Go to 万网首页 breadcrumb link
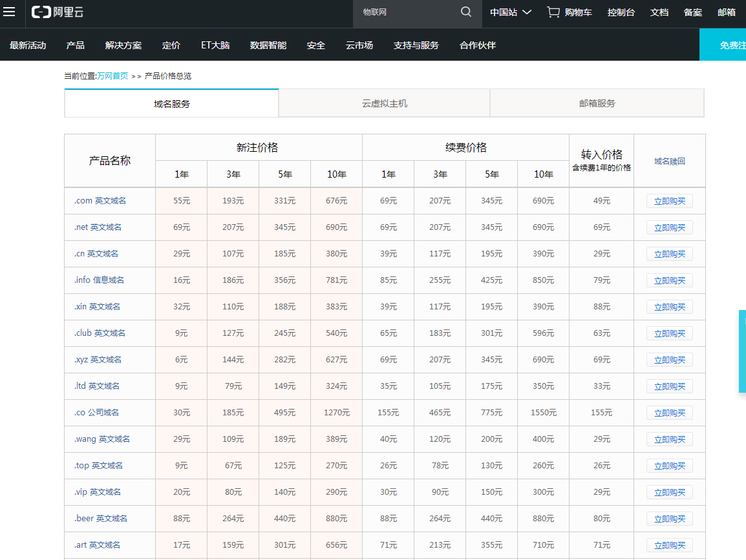This screenshot has height=560, width=746. tap(112, 76)
